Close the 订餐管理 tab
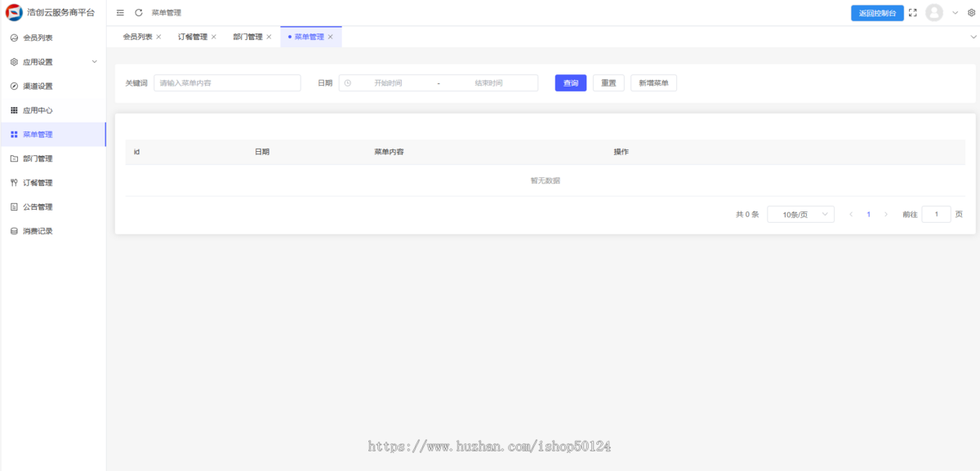Image resolution: width=980 pixels, height=471 pixels. [x=214, y=37]
